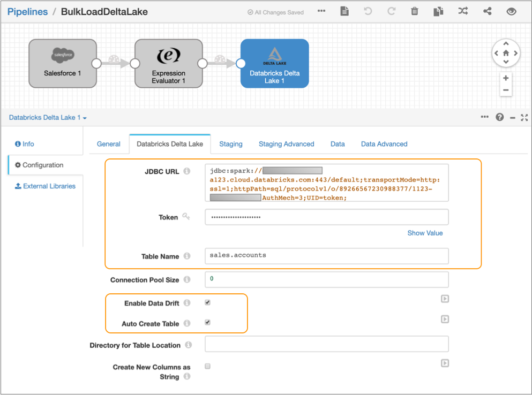Screen dimensions: 532x395
Task: Click the duplicate pipeline icon
Action: point(438,11)
